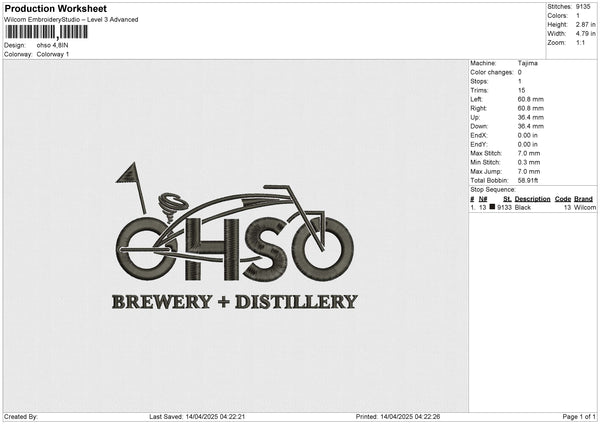
Task: Click the 'Last Saved: 14/04/2025 04:22:21' footer entry
Action: [197, 416]
